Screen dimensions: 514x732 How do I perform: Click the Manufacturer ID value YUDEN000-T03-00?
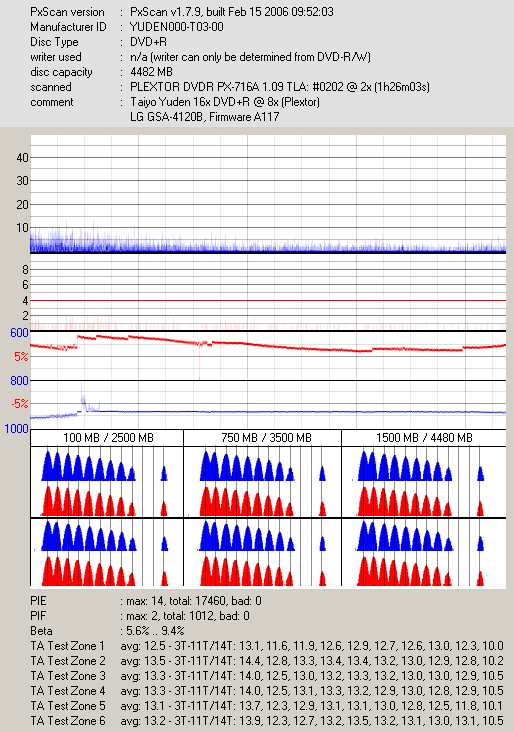click(x=176, y=27)
